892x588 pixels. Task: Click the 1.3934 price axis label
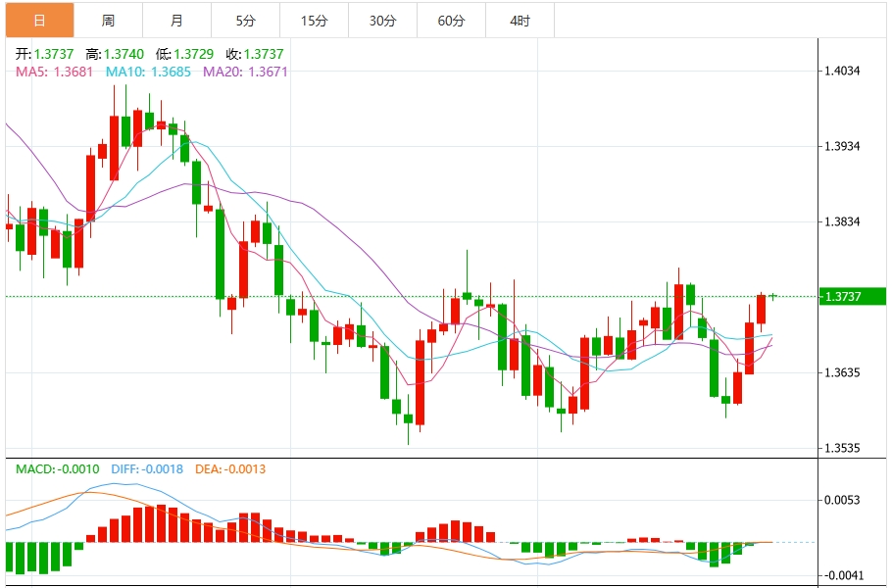(x=843, y=146)
